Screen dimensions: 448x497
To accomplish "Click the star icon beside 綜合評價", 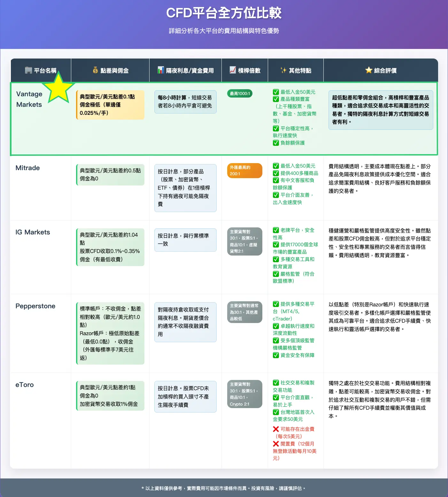I will tap(369, 70).
